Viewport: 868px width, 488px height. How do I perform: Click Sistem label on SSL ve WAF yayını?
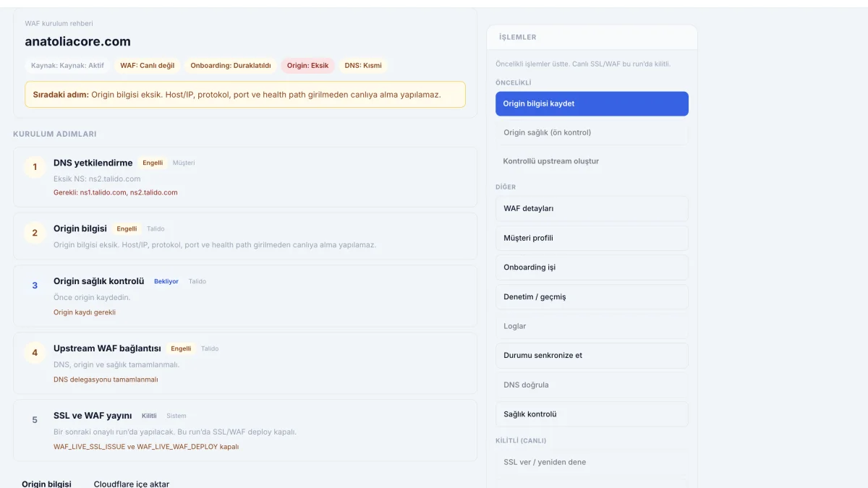click(176, 416)
